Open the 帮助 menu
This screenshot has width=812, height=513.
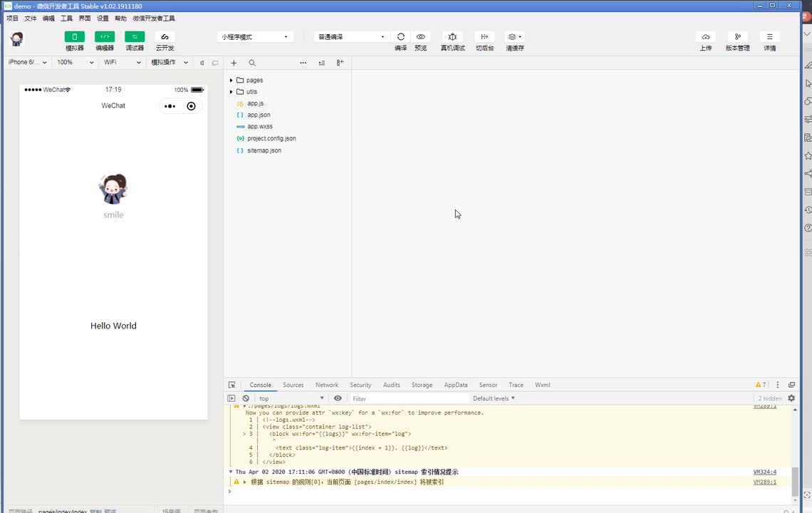tap(120, 18)
